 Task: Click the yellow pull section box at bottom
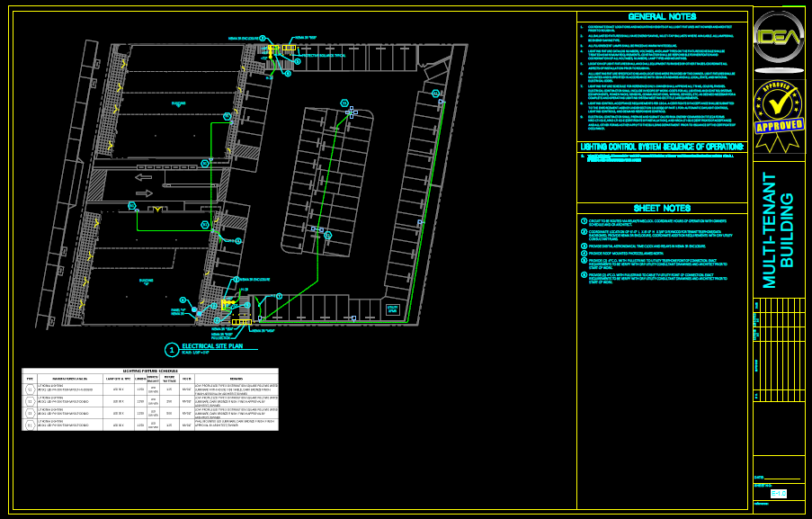[x=241, y=322]
